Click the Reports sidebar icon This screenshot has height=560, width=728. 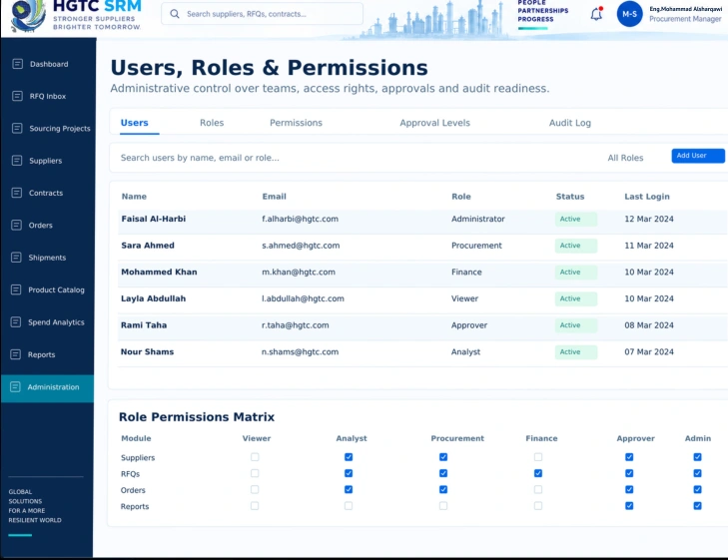pos(15,354)
